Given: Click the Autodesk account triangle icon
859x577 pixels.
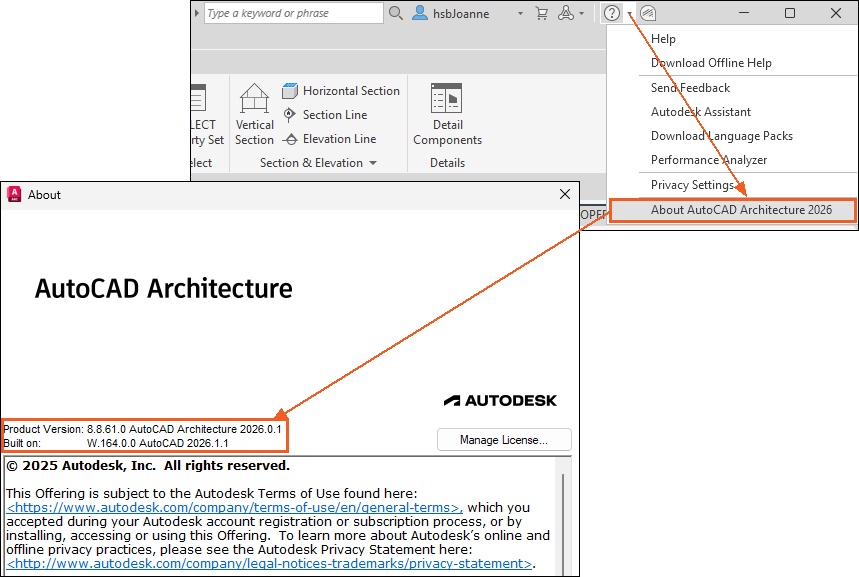Looking at the screenshot, I should click(565, 13).
